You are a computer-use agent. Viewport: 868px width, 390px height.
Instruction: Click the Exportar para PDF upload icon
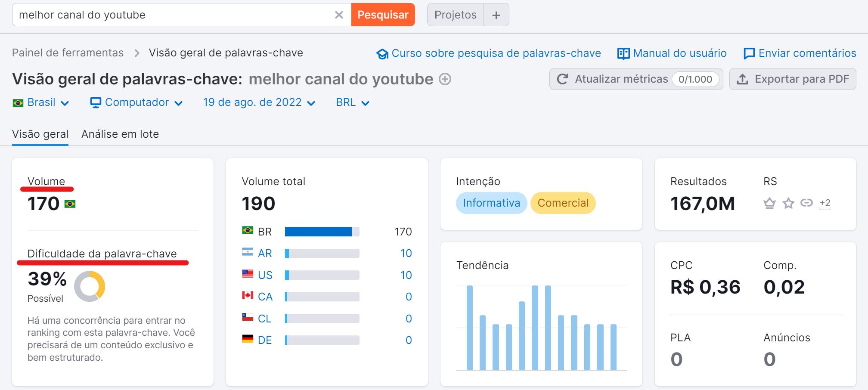743,79
